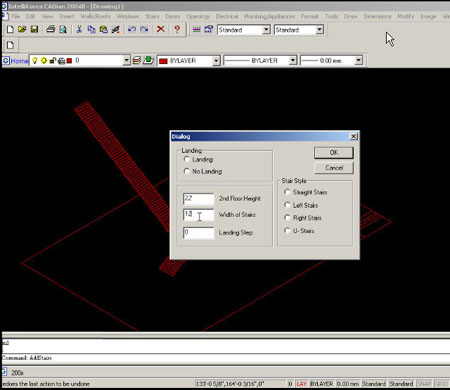Click the 0.00 mm status bar entry
Image resolution: width=450 pixels, height=390 pixels.
(x=348, y=384)
